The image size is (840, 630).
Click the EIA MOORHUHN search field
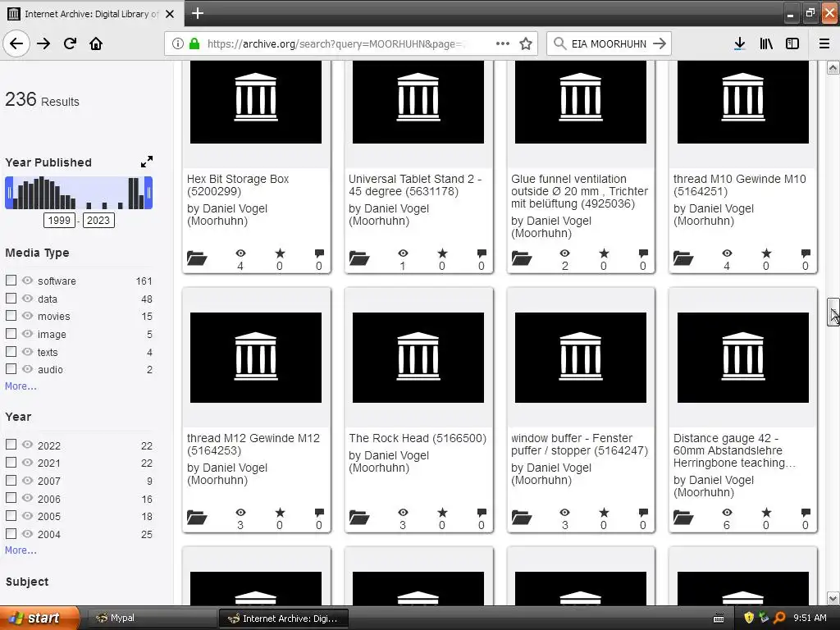click(609, 43)
